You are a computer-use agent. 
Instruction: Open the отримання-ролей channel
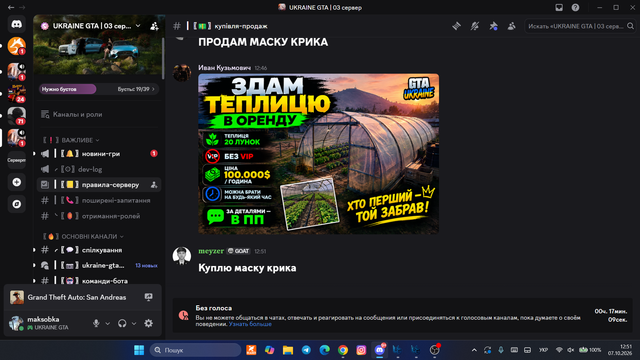click(98, 216)
